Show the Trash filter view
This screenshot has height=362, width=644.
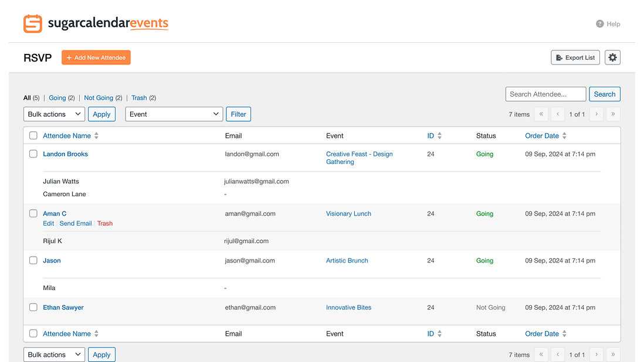click(x=139, y=98)
